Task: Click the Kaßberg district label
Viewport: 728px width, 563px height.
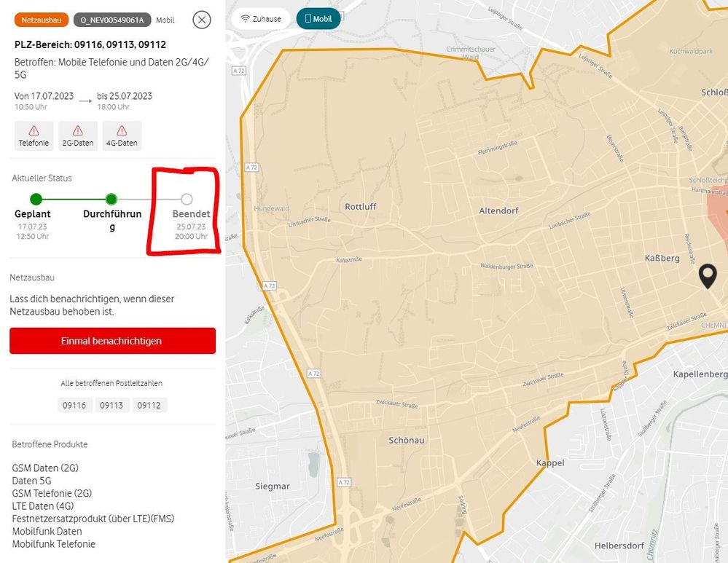Action: click(662, 258)
